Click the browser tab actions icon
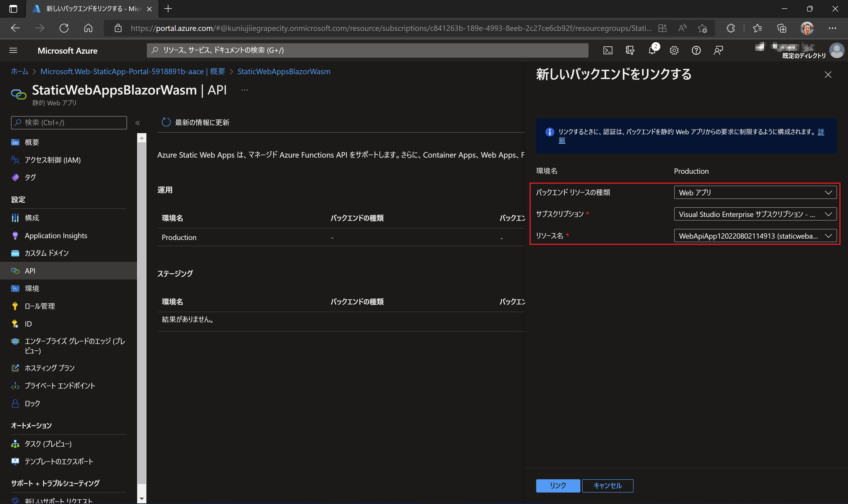The image size is (848, 504). (13, 9)
